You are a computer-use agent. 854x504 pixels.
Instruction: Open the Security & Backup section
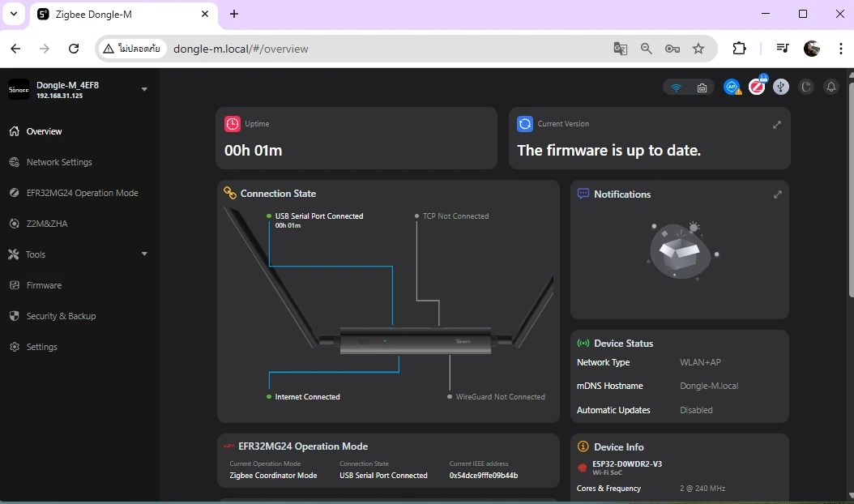61,316
